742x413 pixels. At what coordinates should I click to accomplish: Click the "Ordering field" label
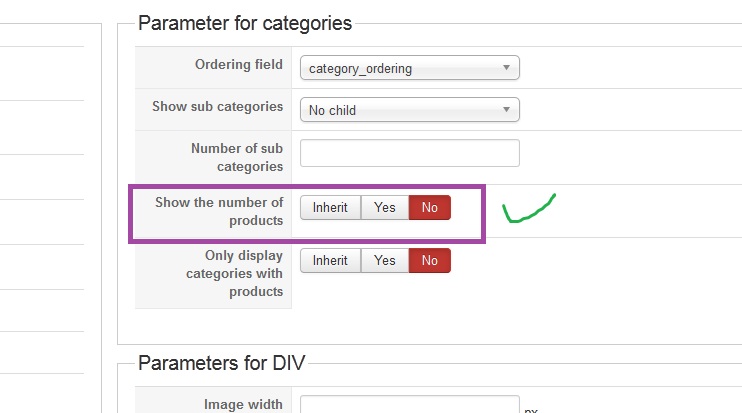239,64
